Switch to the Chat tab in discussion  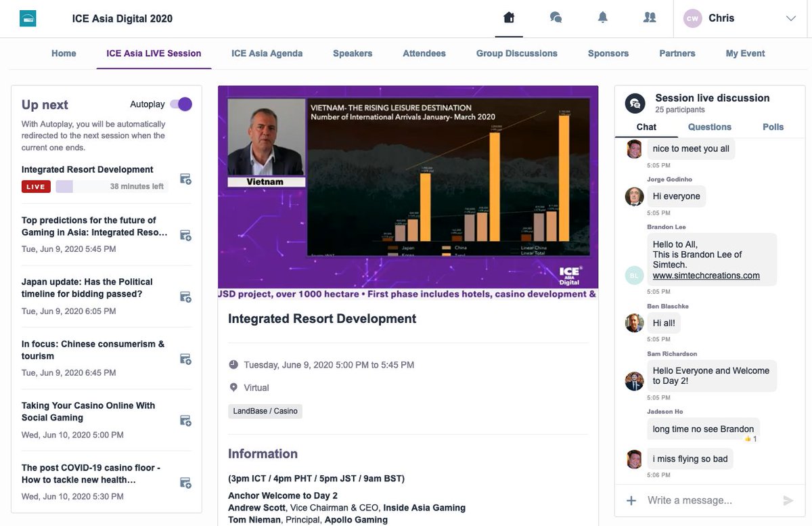[x=646, y=127]
